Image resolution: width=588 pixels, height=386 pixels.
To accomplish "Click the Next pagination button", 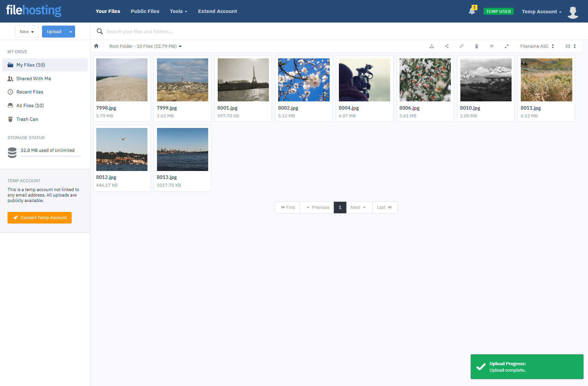I will tap(359, 208).
